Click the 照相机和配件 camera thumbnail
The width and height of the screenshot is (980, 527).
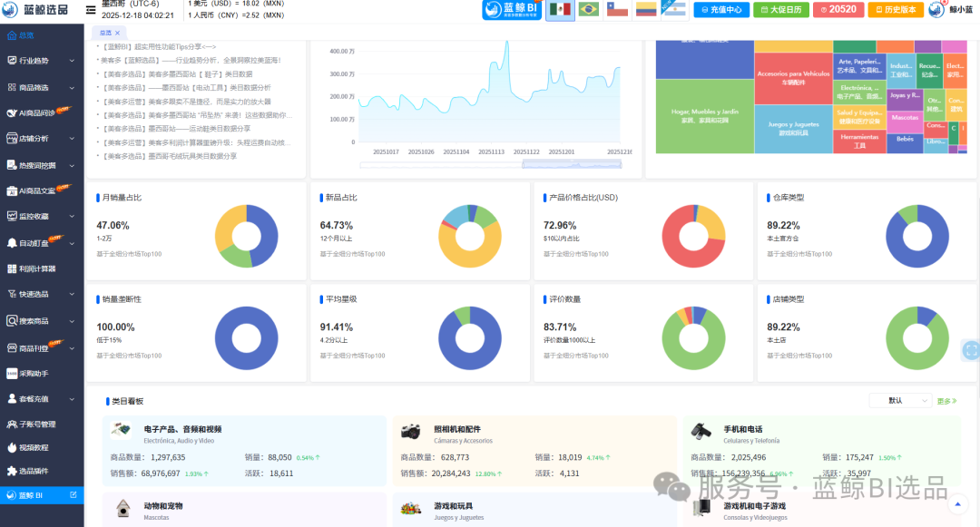click(411, 431)
